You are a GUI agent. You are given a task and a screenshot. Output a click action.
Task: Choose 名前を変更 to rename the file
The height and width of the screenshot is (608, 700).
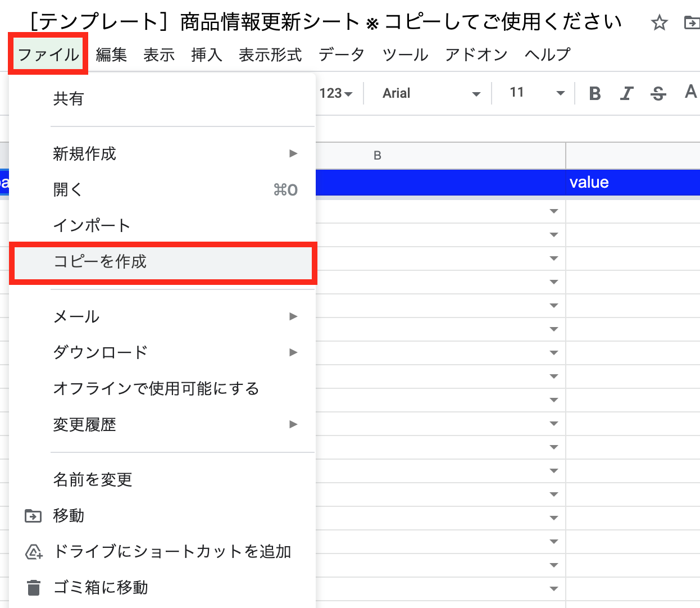point(92,480)
